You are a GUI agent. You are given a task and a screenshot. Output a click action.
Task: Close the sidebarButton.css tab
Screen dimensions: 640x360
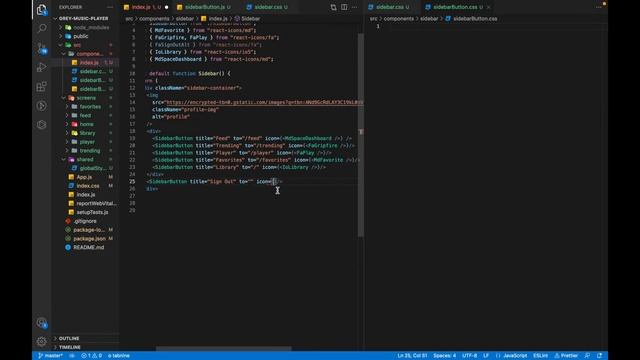coord(488,7)
